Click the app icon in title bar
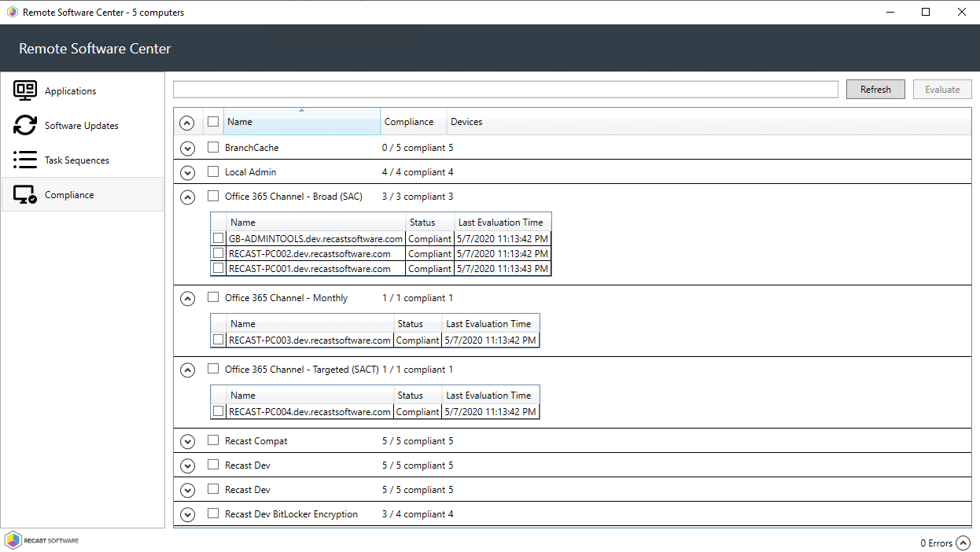This screenshot has width=980, height=552. 12,12
